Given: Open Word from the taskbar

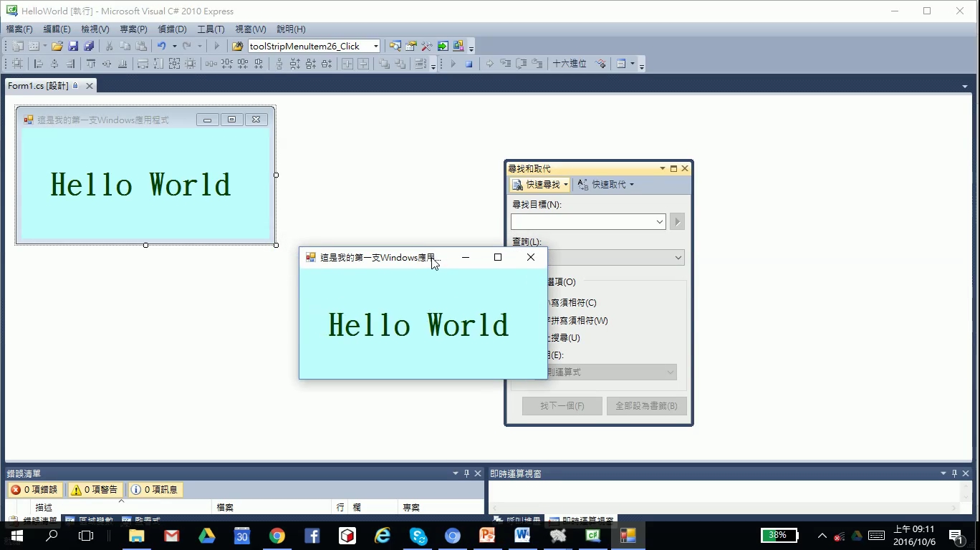Looking at the screenshot, I should click(522, 536).
